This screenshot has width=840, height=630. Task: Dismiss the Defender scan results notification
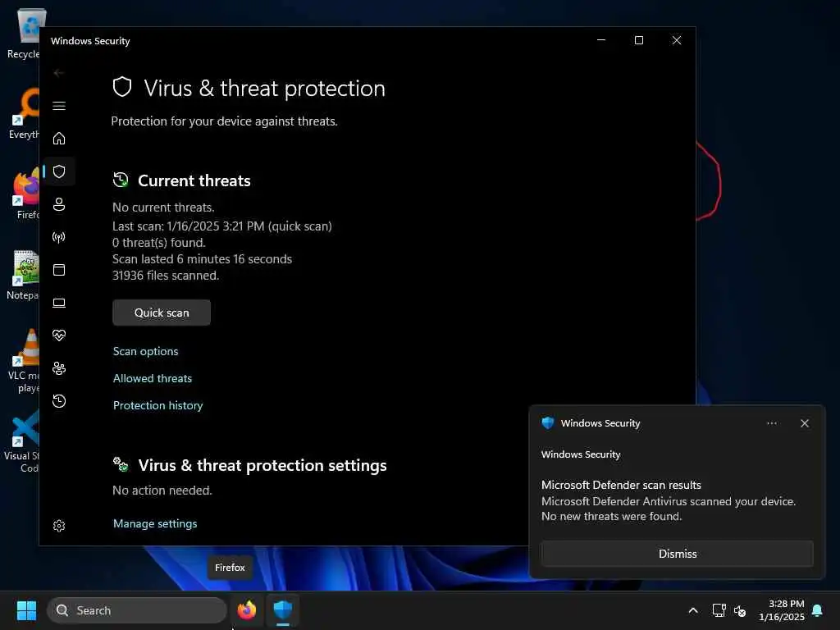[677, 554]
